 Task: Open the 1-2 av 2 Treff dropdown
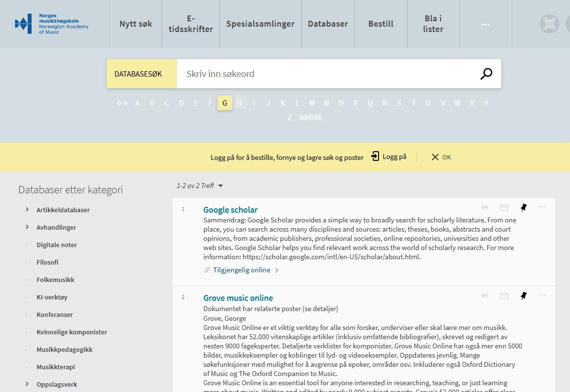click(x=200, y=186)
